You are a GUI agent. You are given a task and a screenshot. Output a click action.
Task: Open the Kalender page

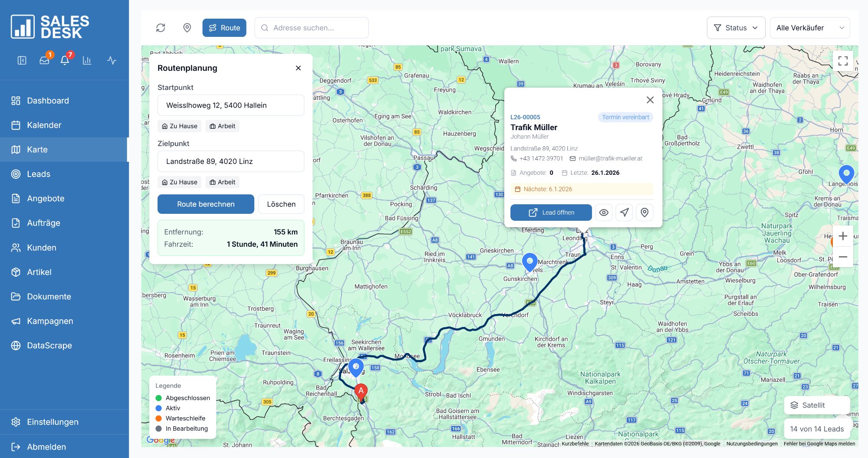point(44,125)
